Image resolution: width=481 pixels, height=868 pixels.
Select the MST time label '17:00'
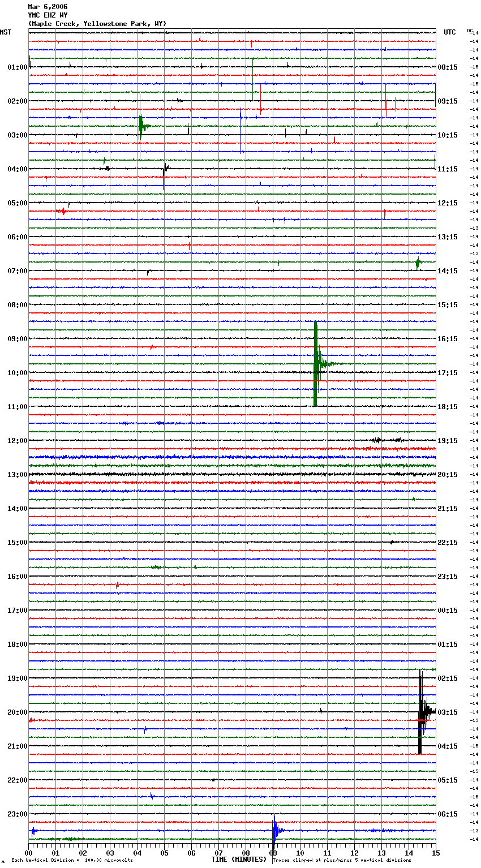18,611
